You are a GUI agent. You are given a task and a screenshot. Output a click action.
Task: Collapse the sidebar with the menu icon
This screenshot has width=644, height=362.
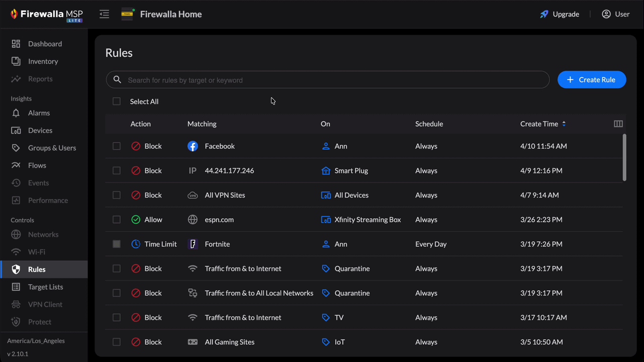104,14
